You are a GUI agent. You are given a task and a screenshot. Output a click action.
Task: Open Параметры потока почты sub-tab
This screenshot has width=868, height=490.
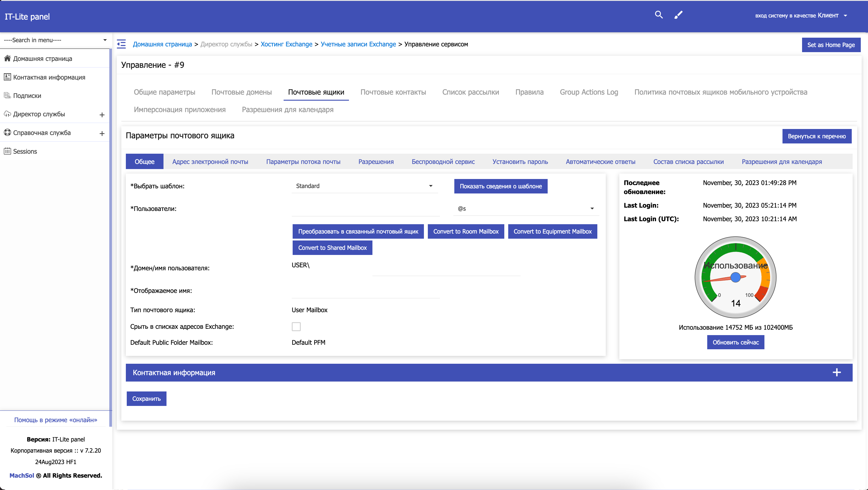pos(303,162)
